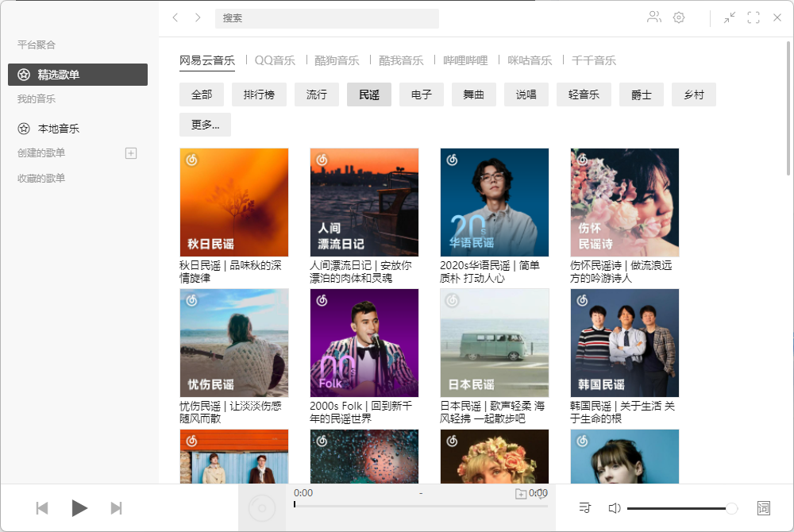Viewport: 794px width, 532px height.
Task: Click the title 2000s Folk | 回到新千年的民谣世界
Action: pos(360,413)
